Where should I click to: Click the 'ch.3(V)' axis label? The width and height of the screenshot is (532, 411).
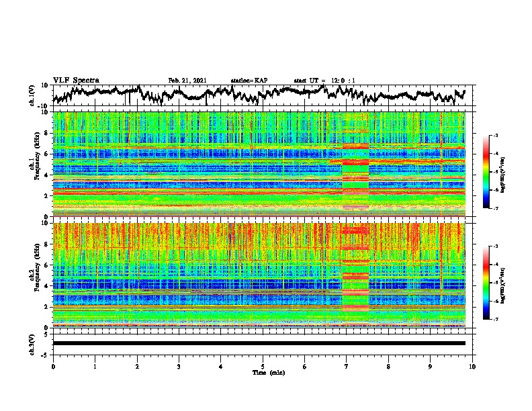[32, 345]
